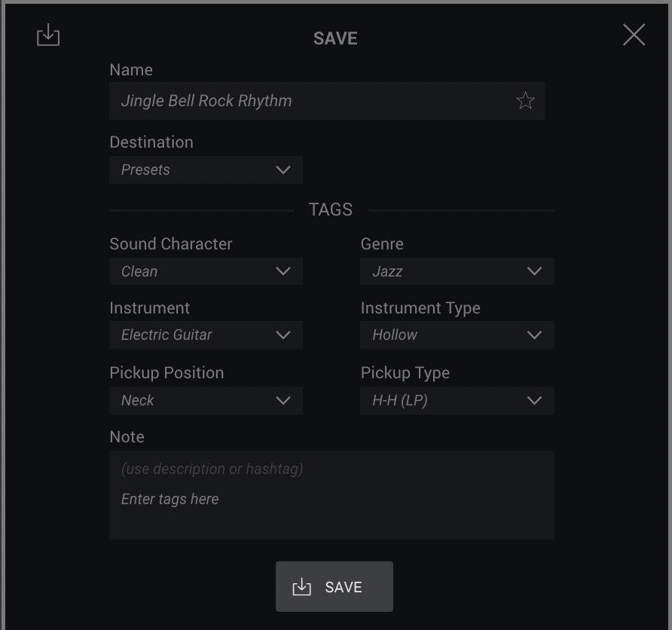The width and height of the screenshot is (672, 630).
Task: Click the SAVE button at the bottom
Action: click(x=334, y=587)
